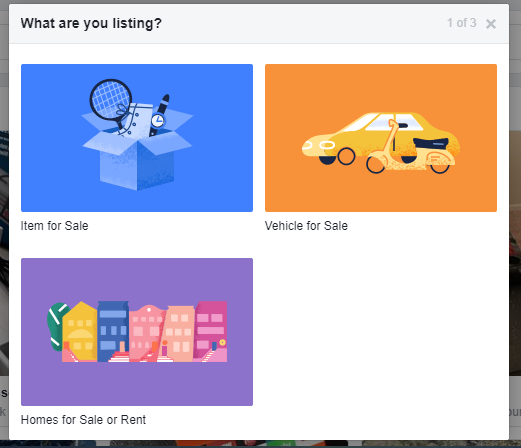Click the dark blue building illustration
Screen dimensions: 521x448
(x=113, y=330)
